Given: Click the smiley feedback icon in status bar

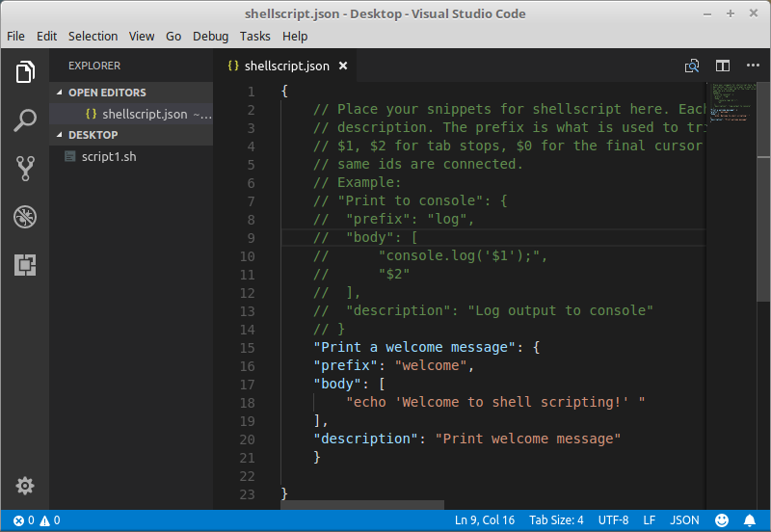Looking at the screenshot, I should point(722,520).
